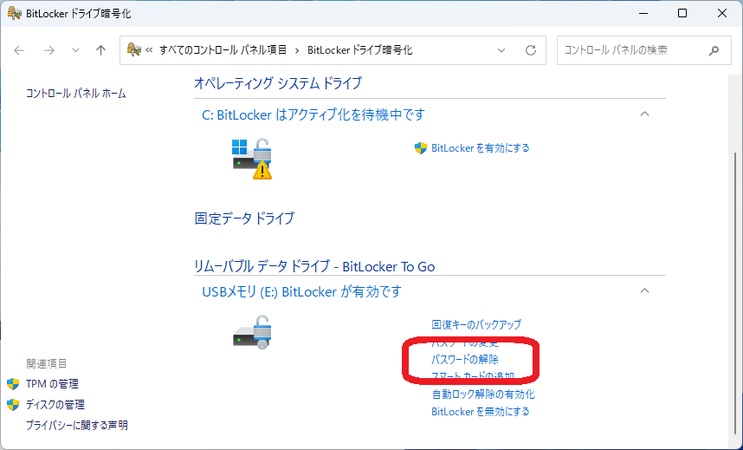Image resolution: width=743 pixels, height=450 pixels.
Task: Click 固定データ ドライブ section heading
Action: [x=245, y=218]
